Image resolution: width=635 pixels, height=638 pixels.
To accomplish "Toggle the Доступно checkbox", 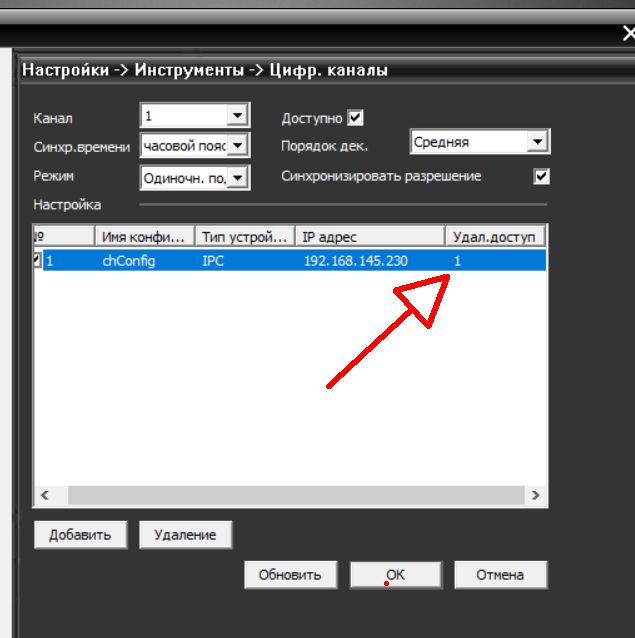I will coord(355,118).
